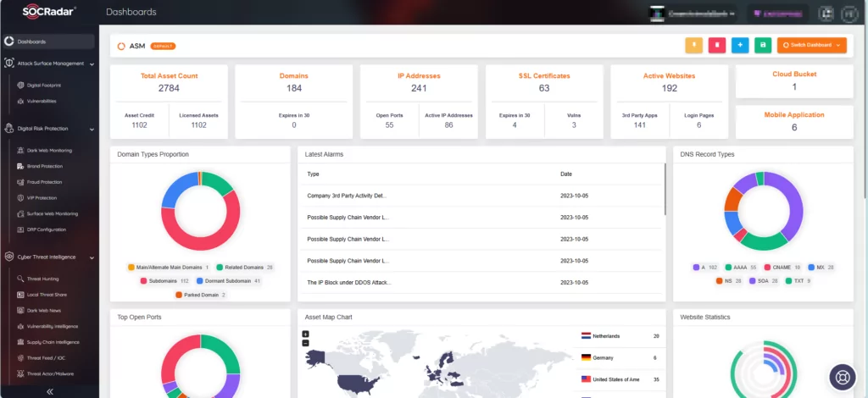The height and width of the screenshot is (398, 868).
Task: Click the blue add widget button
Action: [739, 46]
